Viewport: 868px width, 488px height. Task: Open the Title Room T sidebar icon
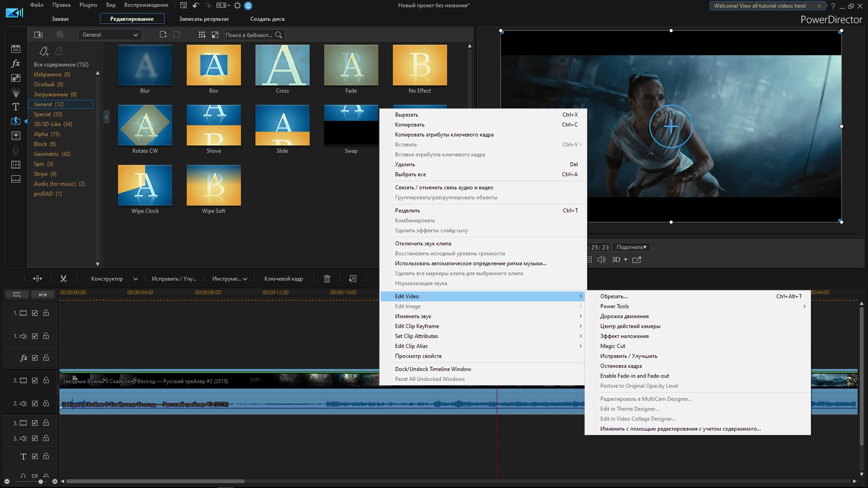click(16, 107)
